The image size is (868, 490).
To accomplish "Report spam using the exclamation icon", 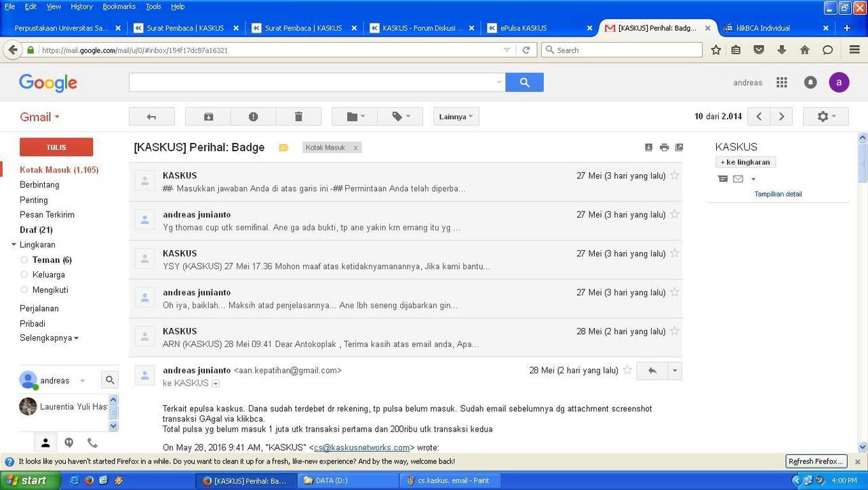I will (x=253, y=117).
